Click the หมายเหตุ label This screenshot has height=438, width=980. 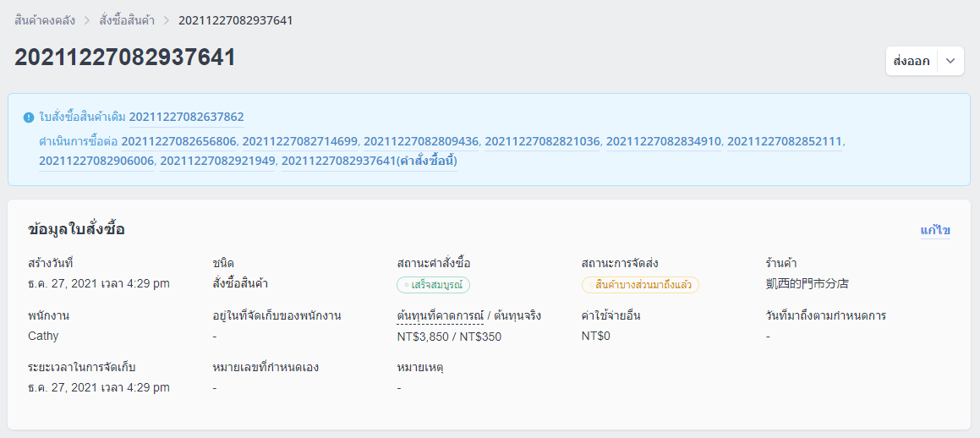[x=420, y=367]
